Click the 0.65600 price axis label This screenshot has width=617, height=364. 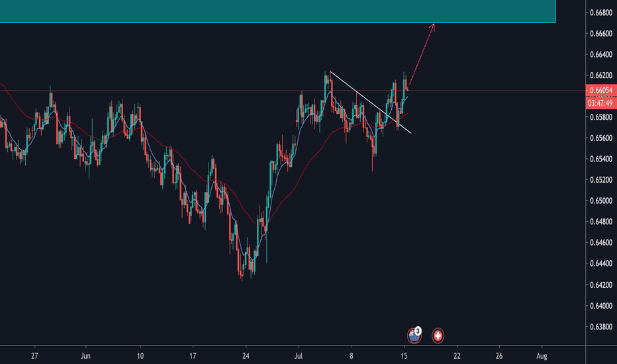(x=601, y=138)
